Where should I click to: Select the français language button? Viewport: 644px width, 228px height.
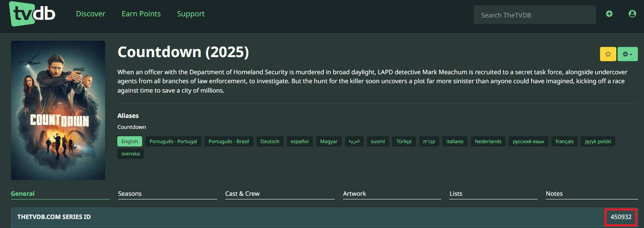(x=564, y=142)
